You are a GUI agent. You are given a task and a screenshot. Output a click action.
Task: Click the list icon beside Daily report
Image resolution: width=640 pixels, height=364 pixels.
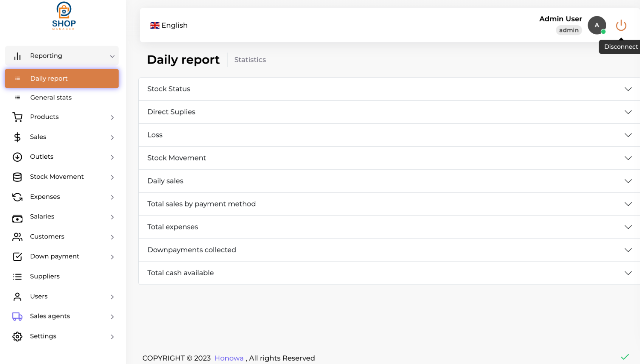click(17, 79)
